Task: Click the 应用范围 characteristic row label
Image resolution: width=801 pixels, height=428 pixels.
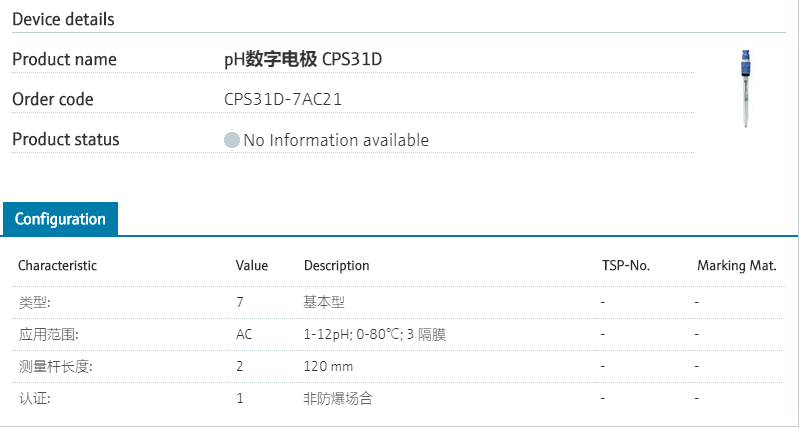Action: click(48, 334)
